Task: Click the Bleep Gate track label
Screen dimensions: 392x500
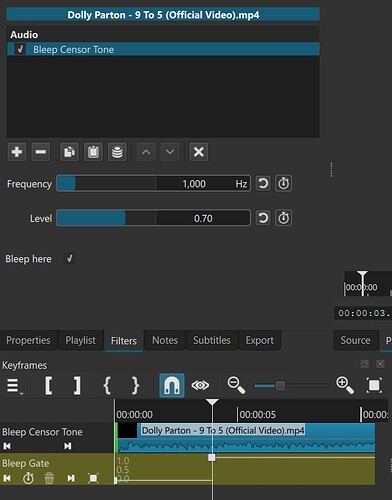Action: coord(26,463)
